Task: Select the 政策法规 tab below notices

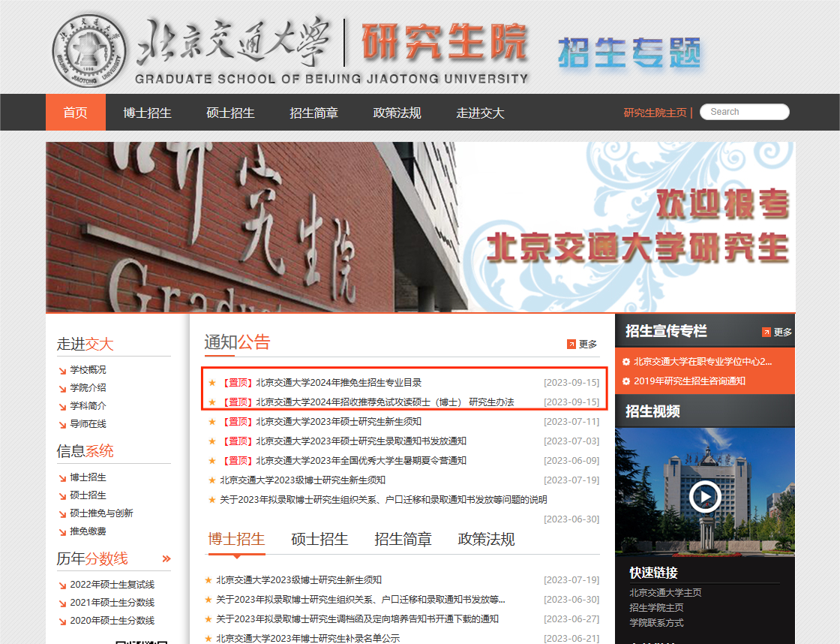Action: coord(487,539)
